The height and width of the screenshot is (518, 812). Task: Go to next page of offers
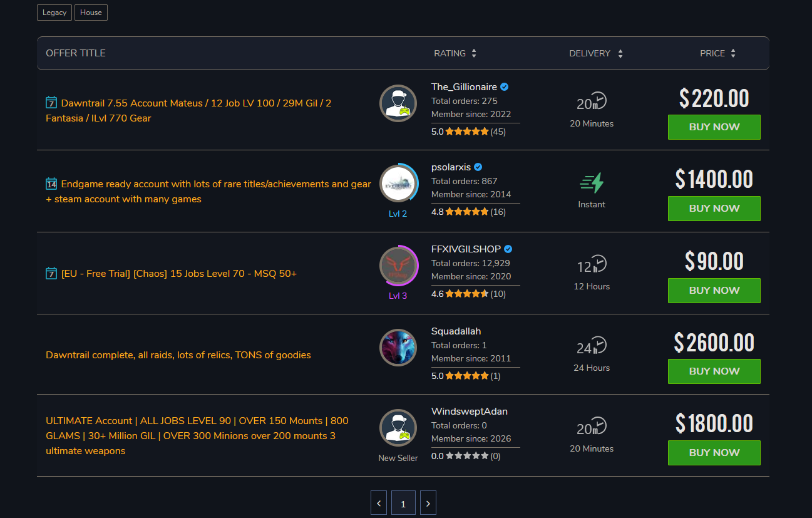(428, 503)
